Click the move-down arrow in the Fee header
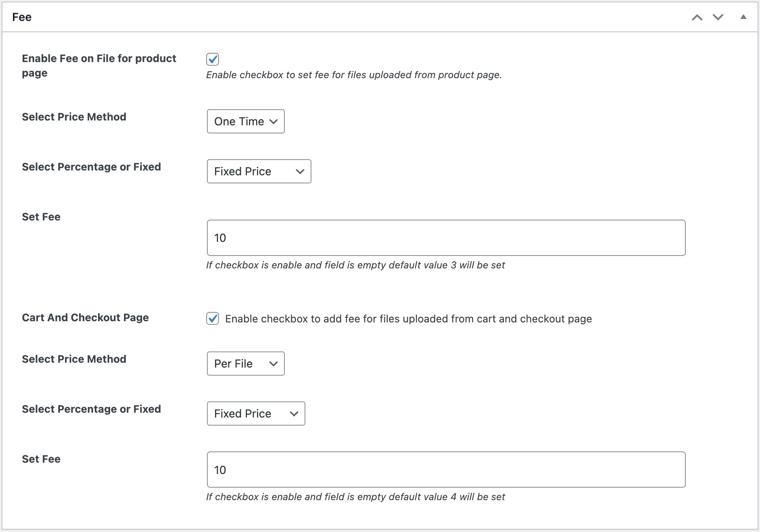 tap(718, 17)
